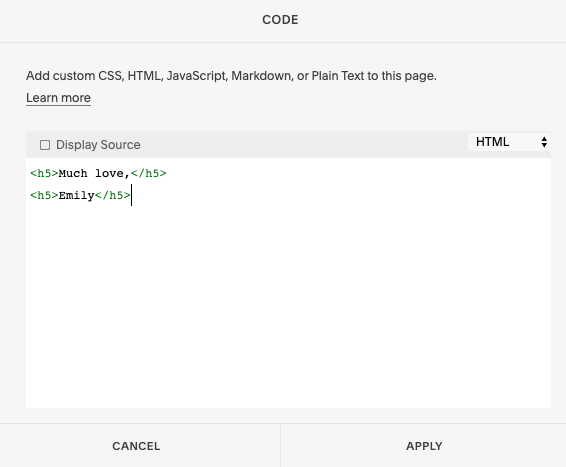Click the HTML dropdown stepper arrows
The image size is (566, 467).
[544, 142]
